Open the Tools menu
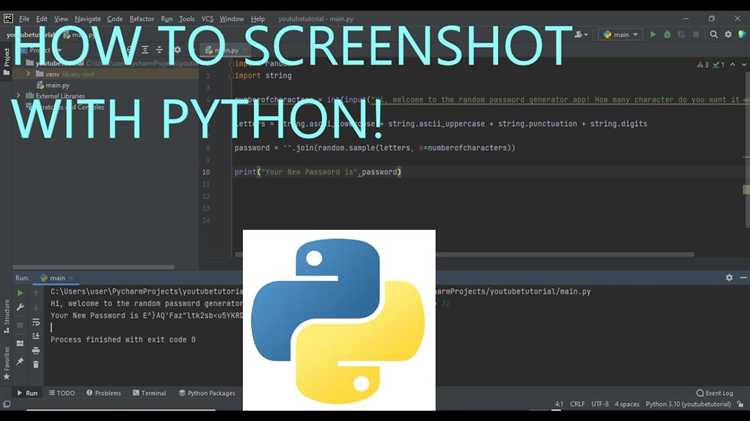Viewport: 750px width, 421px height. tap(187, 19)
